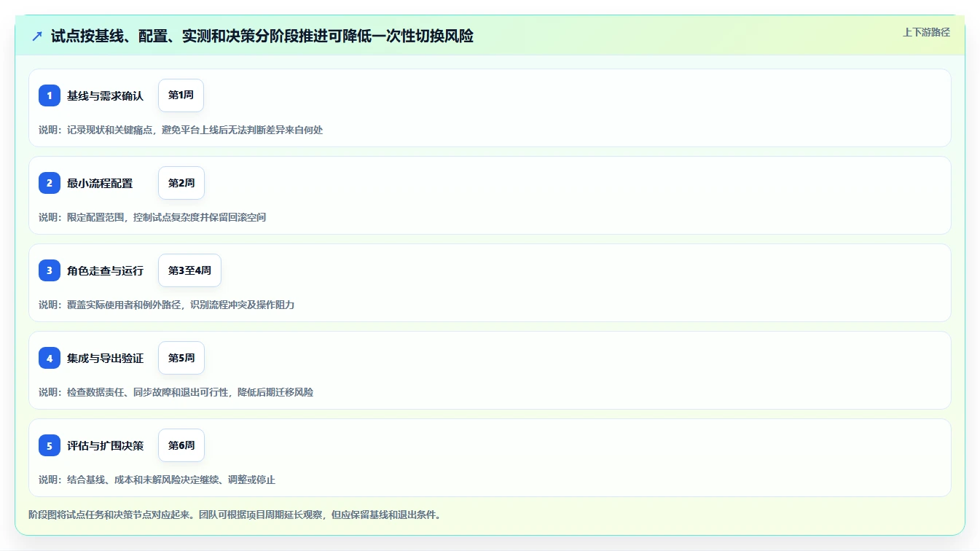Click step number badge 2
The image size is (980, 551).
point(50,183)
